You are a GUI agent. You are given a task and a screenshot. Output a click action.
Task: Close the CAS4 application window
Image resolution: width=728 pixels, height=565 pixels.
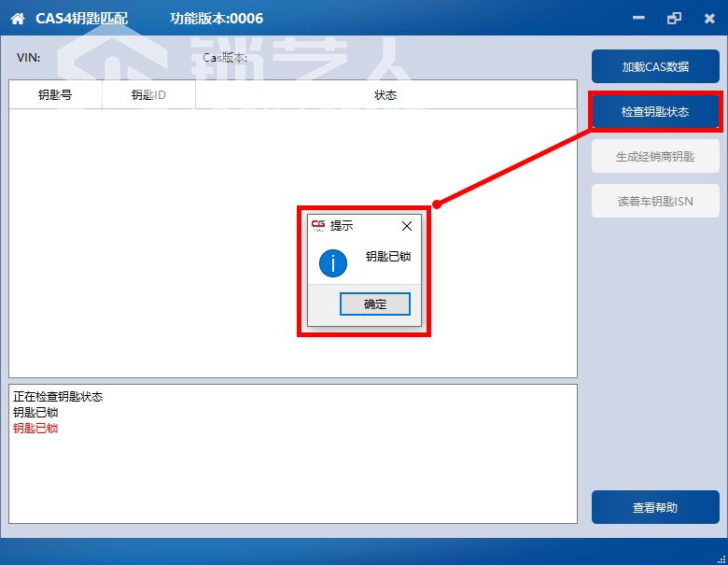pos(709,19)
